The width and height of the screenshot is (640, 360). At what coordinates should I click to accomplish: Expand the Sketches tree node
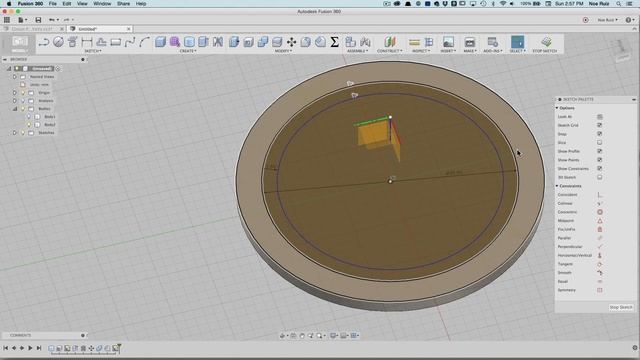tap(15, 133)
